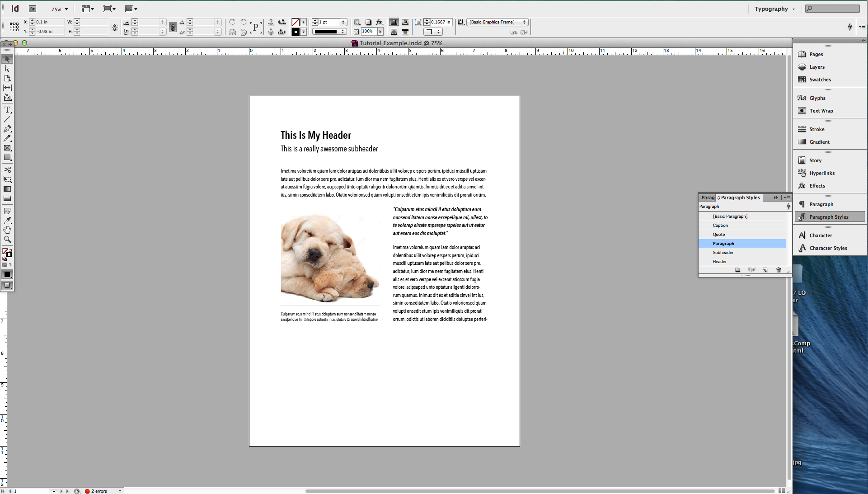Open Adobe Bridge with the Br icon

[x=32, y=9]
